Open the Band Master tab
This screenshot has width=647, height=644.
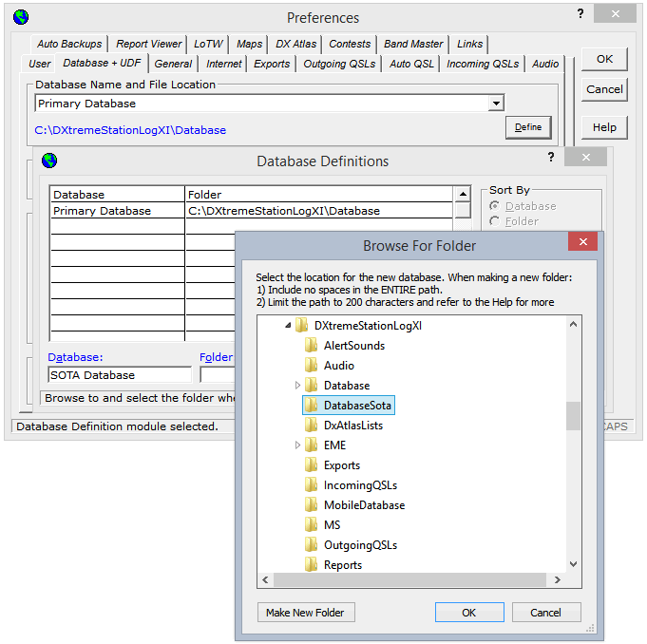[x=413, y=44]
